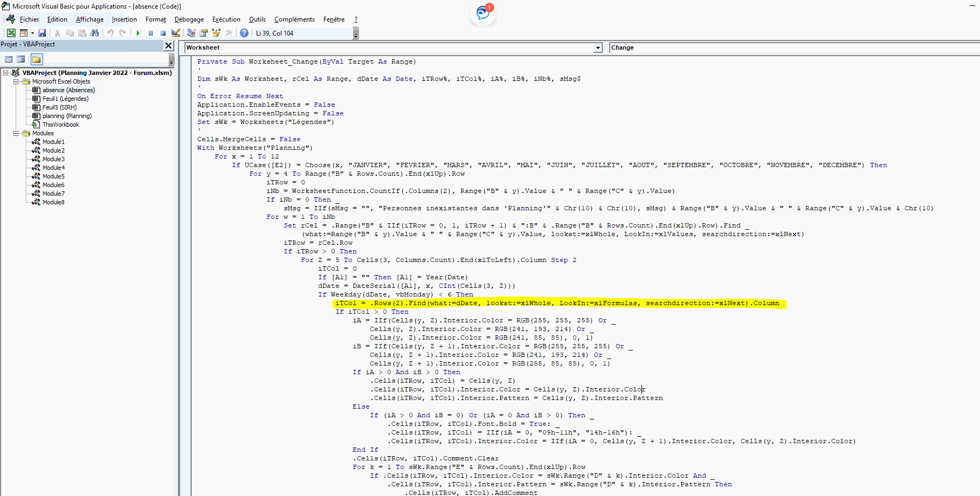Click View Object button in Project panel
980x496 pixels.
(x=21, y=59)
